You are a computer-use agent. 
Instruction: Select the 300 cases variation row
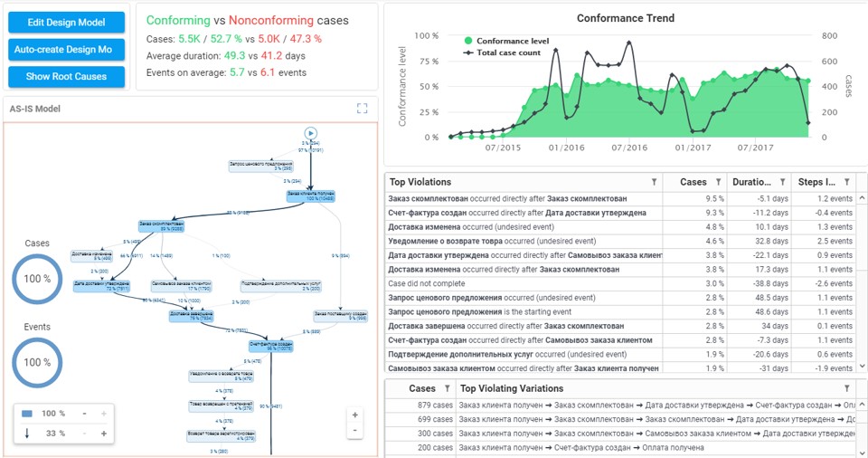pos(620,434)
